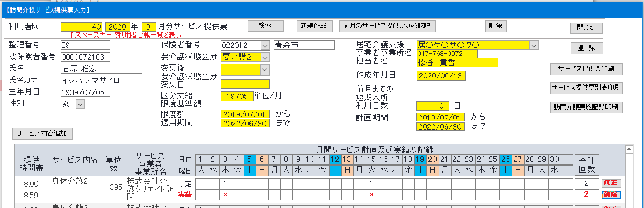Click サービス提供票別表印刷 button
The image size is (644, 208).
pos(586,88)
